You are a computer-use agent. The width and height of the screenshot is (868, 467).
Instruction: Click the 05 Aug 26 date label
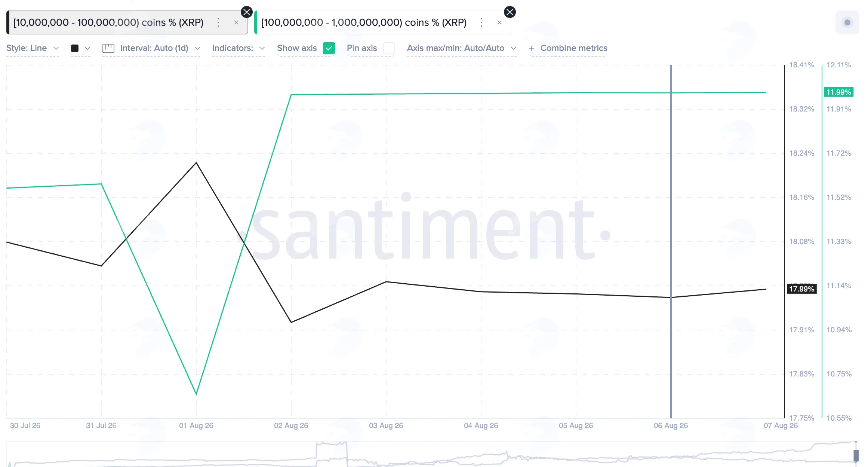576,425
